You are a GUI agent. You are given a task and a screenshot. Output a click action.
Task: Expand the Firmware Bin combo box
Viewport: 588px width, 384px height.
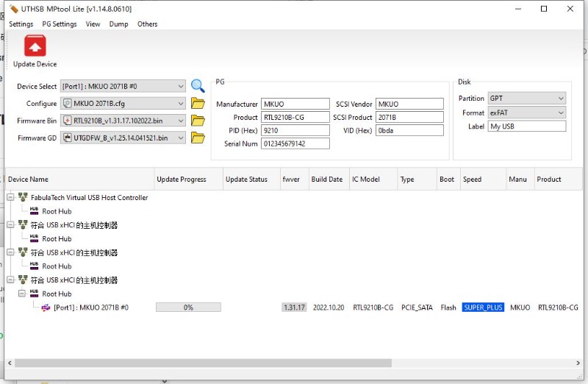(181, 121)
